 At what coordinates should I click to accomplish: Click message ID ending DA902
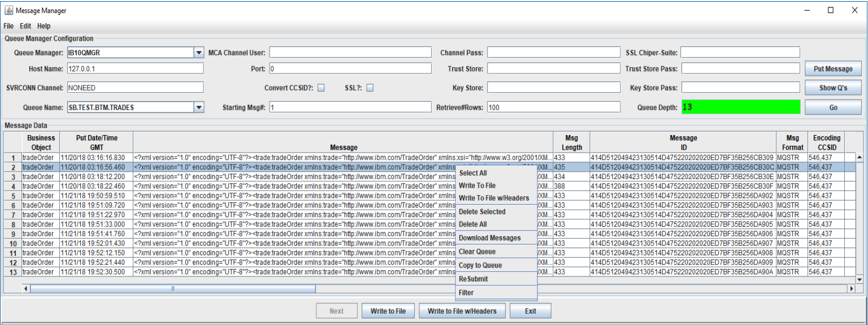tap(683, 196)
